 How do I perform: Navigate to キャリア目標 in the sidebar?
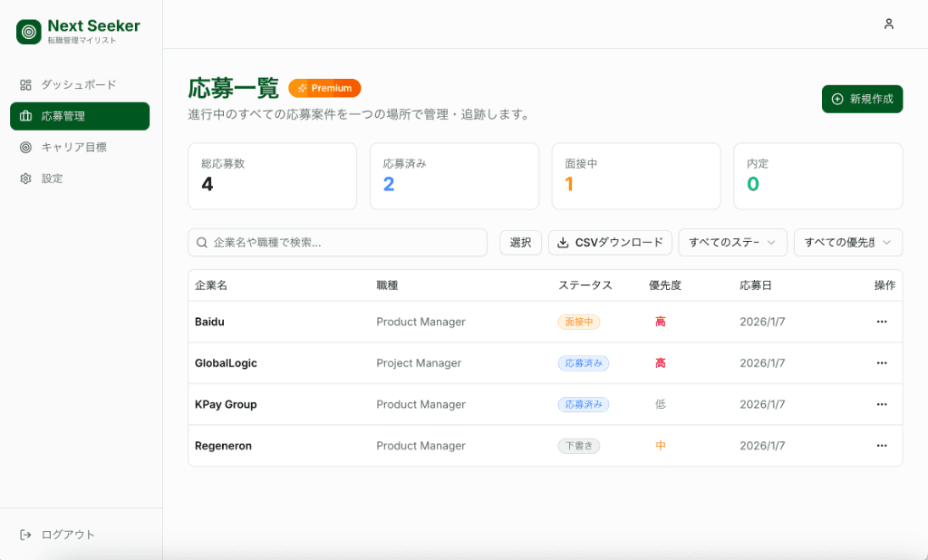click(72, 147)
